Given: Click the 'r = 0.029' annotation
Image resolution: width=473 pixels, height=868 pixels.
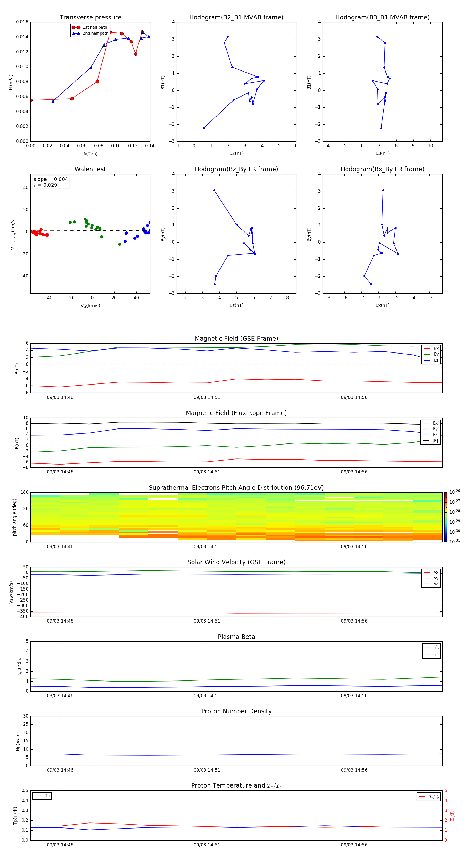Looking at the screenshot, I should (45, 185).
